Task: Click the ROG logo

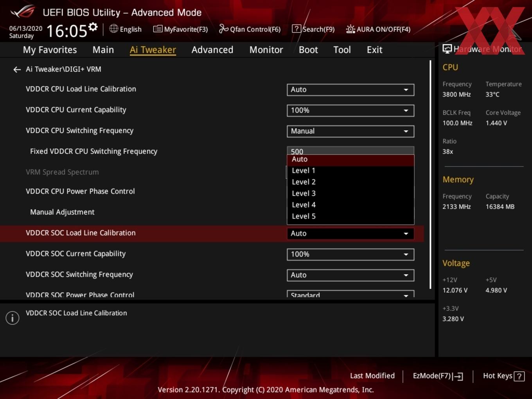Action: click(23, 12)
